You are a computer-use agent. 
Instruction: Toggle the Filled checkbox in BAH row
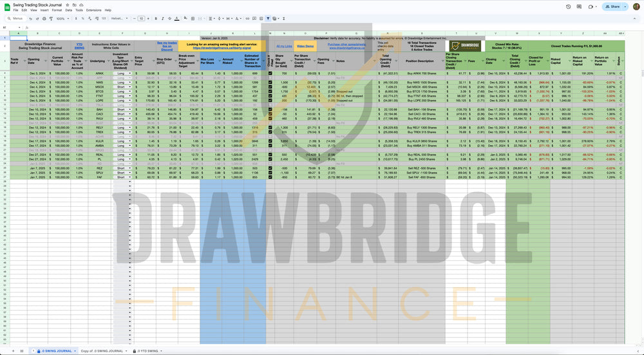tap(270, 110)
